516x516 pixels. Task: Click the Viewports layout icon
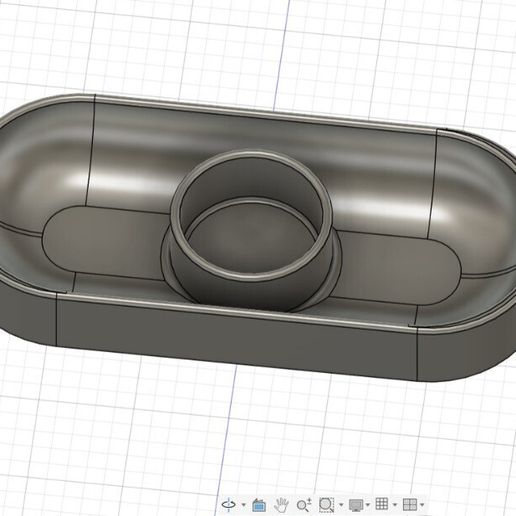coord(410,505)
